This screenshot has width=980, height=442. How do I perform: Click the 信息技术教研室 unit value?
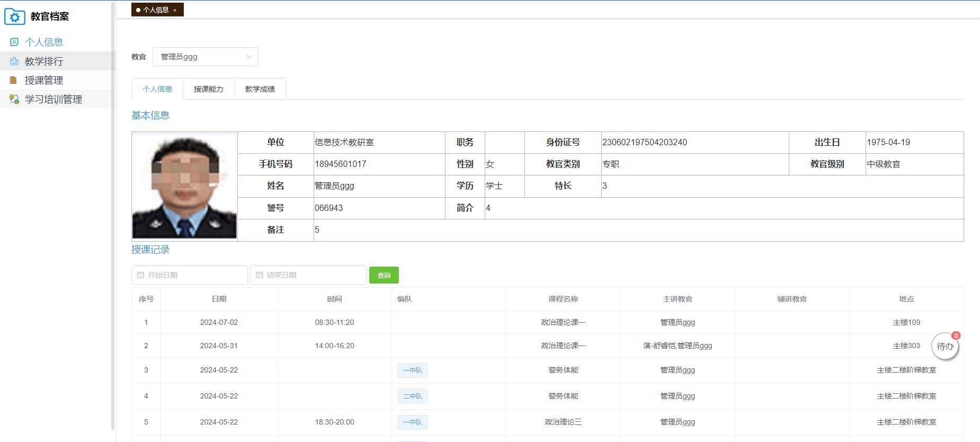point(344,142)
